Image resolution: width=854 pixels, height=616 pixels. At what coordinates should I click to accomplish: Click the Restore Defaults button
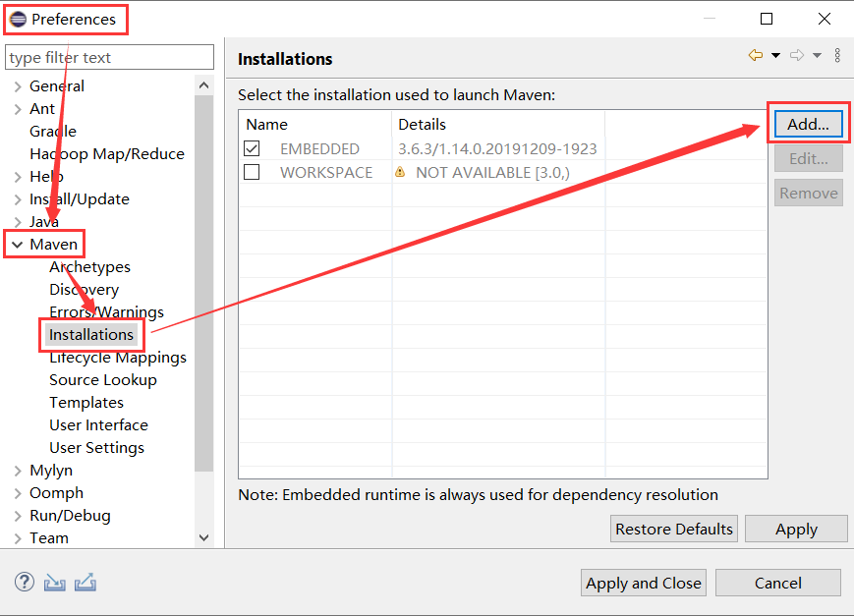674,529
